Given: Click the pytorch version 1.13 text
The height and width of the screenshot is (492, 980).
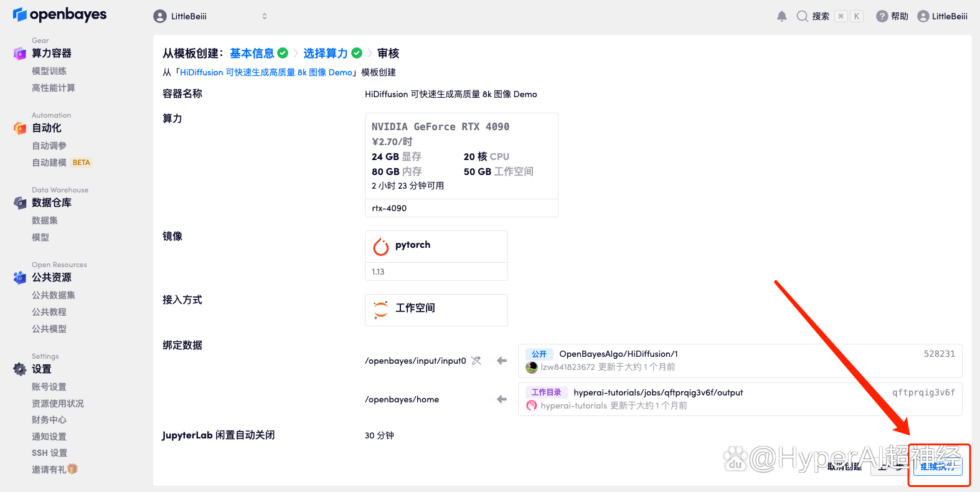Looking at the screenshot, I should pyautogui.click(x=378, y=272).
